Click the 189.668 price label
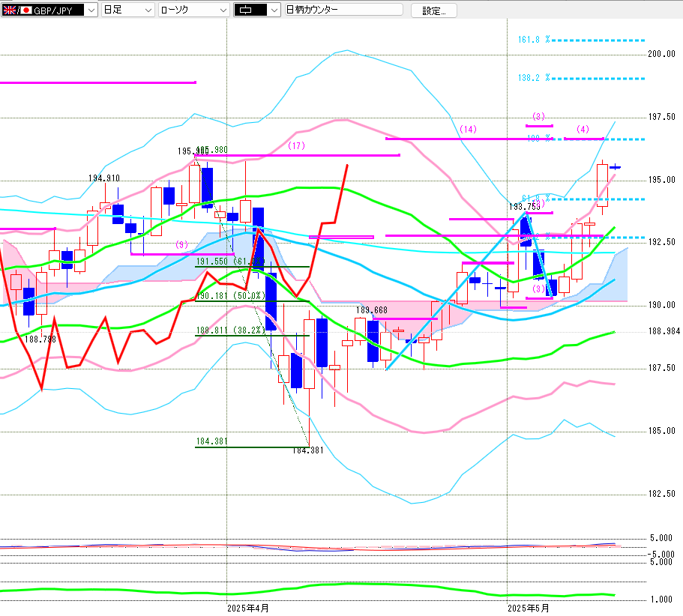The width and height of the screenshot is (683, 616). click(x=372, y=310)
